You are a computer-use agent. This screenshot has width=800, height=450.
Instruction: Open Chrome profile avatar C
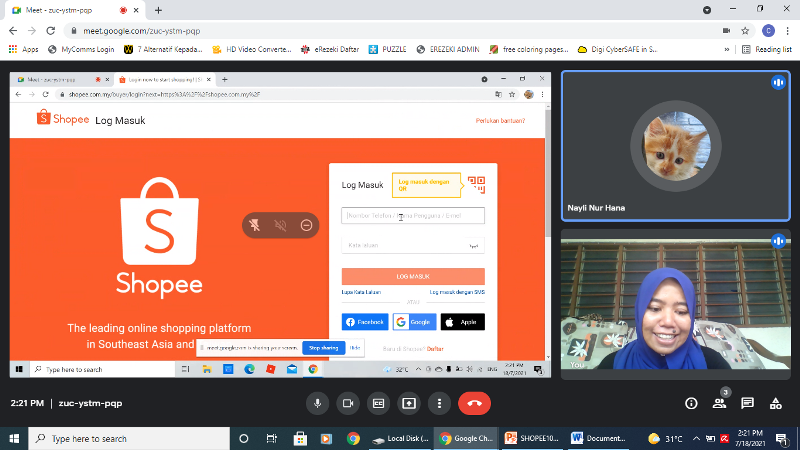pos(768,31)
